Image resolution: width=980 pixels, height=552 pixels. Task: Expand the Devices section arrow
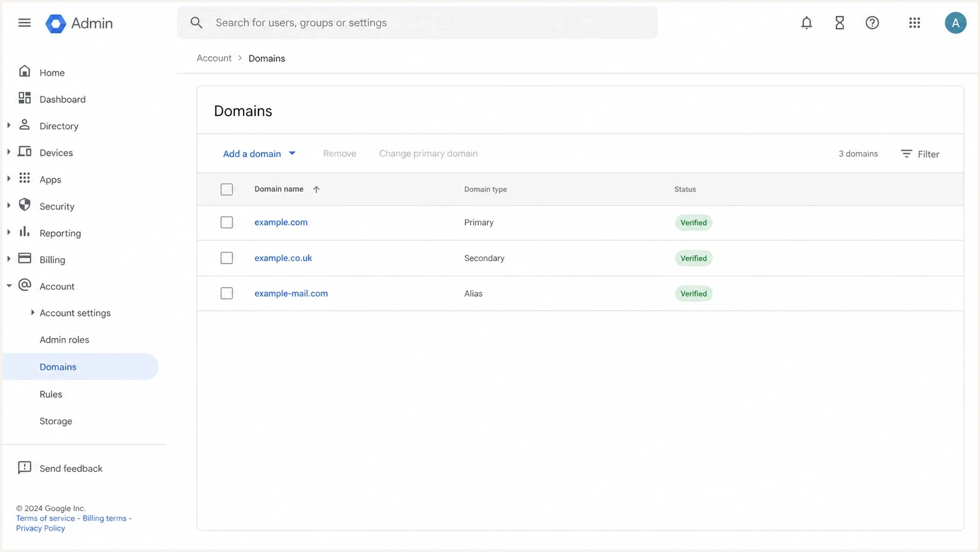pyautogui.click(x=9, y=152)
